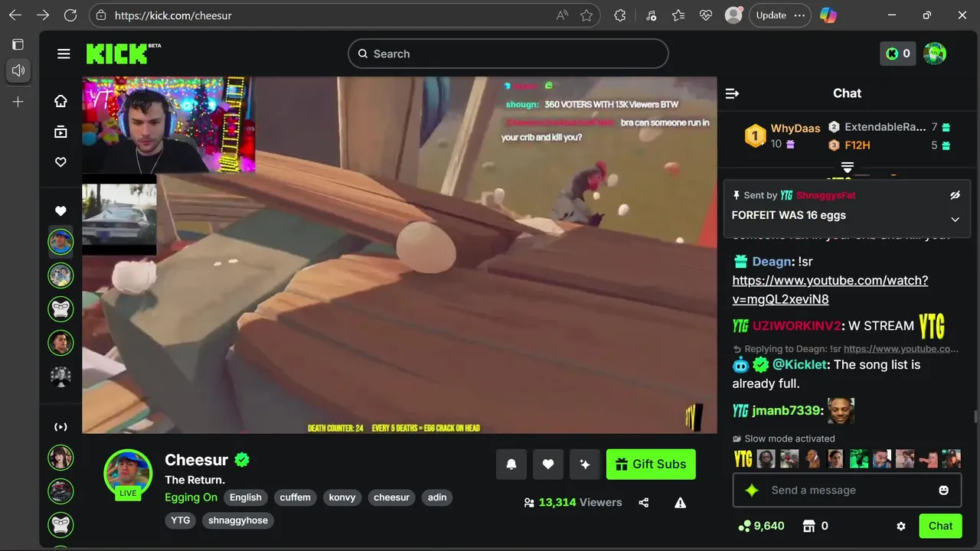Expand the pinned message chevron
This screenshot has height=551, width=980.
point(955,220)
